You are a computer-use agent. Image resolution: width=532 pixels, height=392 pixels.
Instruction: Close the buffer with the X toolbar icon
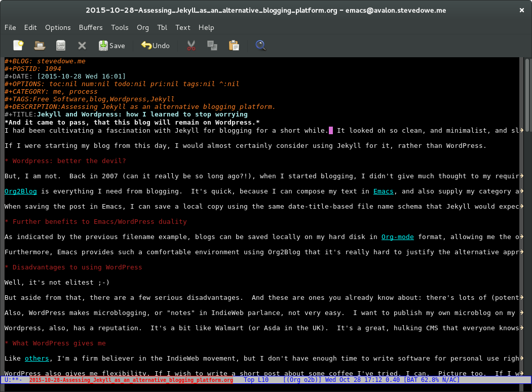pyautogui.click(x=82, y=46)
